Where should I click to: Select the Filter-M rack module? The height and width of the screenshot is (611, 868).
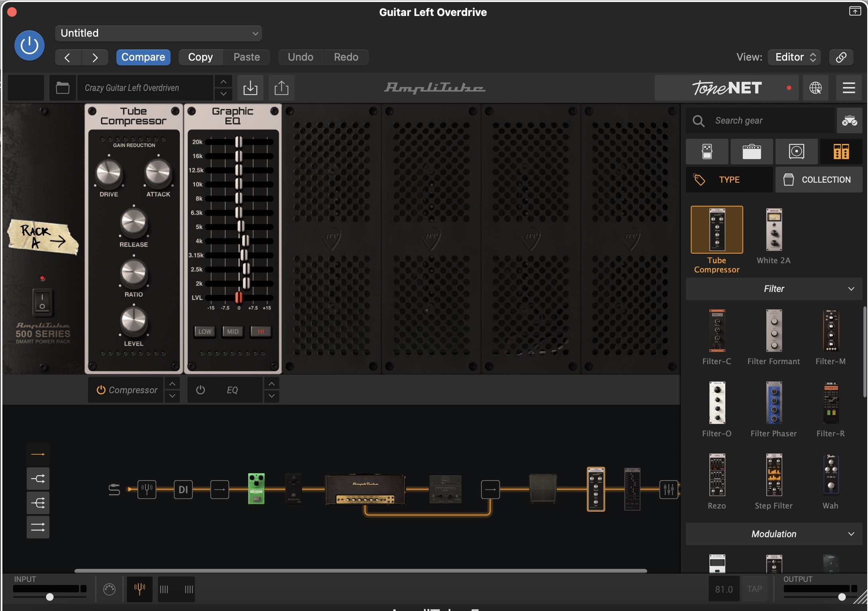pos(831,331)
